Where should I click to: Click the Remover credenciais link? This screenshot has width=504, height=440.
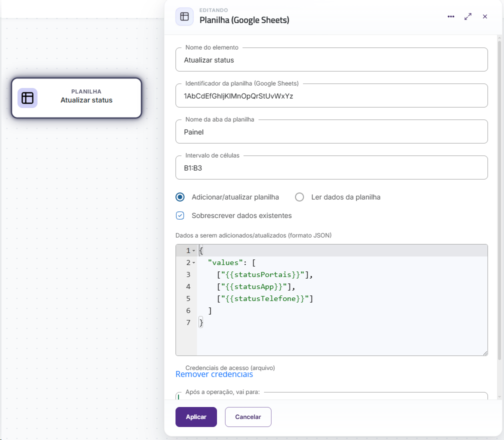pos(214,374)
